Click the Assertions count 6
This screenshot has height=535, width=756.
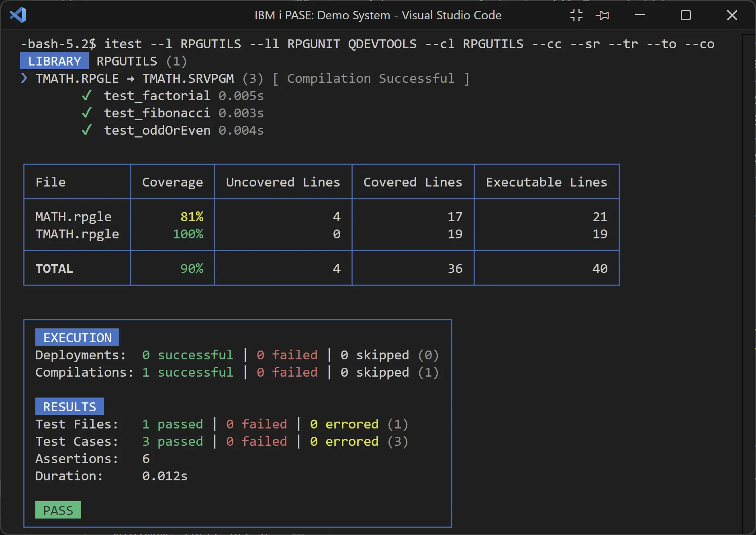coord(146,459)
